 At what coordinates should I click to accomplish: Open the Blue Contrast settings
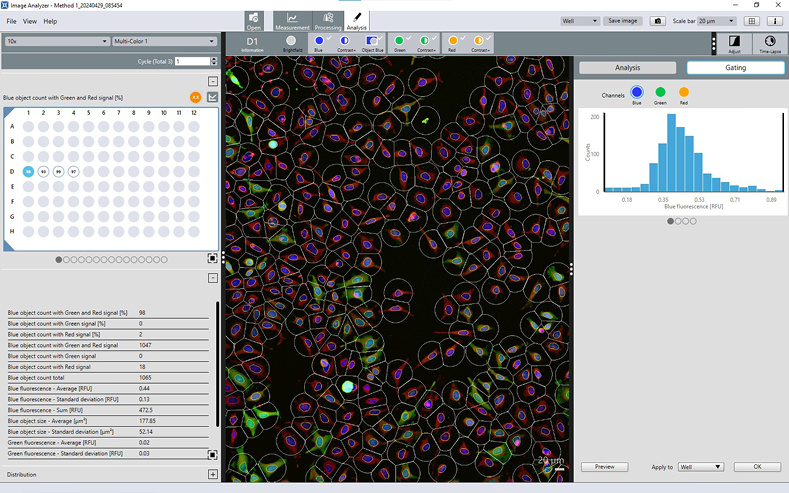(346, 42)
